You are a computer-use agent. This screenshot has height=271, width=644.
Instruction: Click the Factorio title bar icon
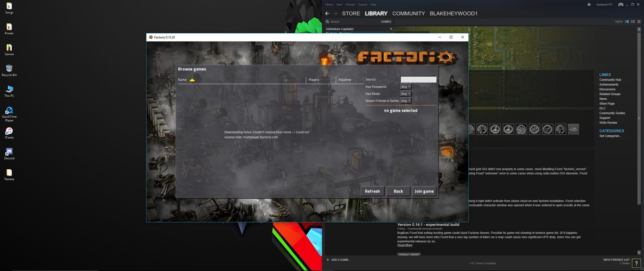(151, 37)
